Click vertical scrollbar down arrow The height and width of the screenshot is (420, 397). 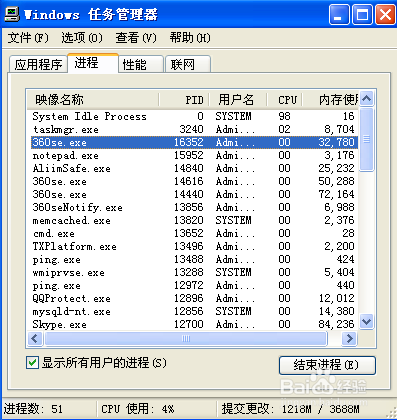point(367,322)
